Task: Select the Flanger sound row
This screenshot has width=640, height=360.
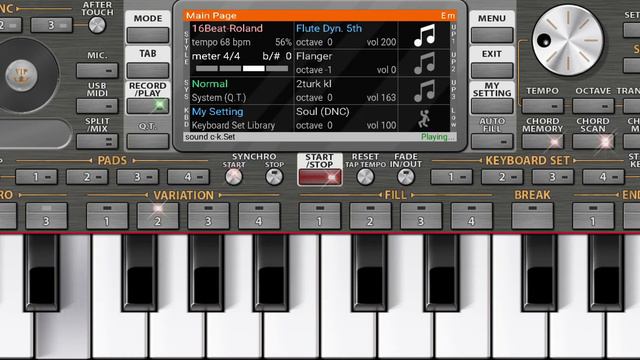Action: point(346,63)
